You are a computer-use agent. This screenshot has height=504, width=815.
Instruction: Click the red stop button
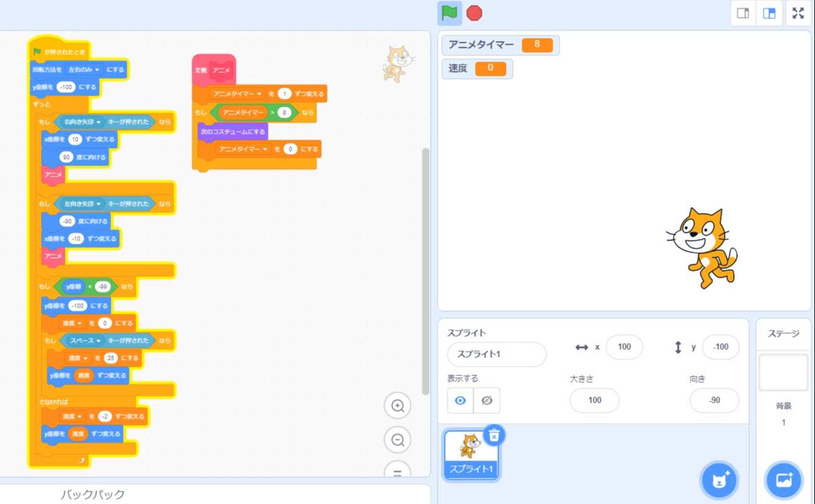click(474, 13)
